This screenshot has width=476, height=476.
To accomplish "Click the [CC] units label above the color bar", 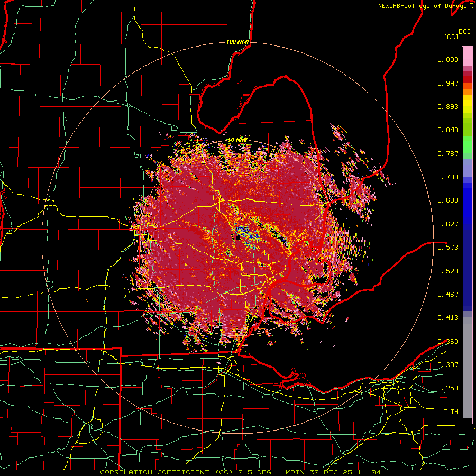I will pos(451,36).
